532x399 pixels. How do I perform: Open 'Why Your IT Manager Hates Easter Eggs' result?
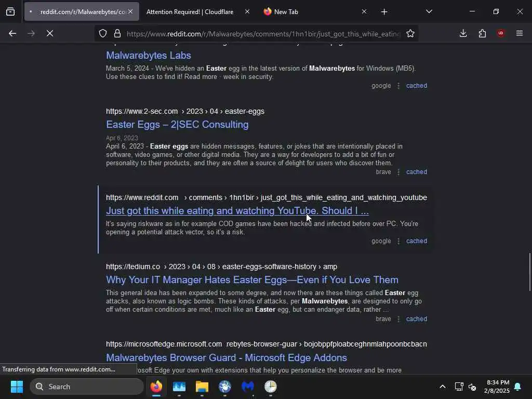252,280
